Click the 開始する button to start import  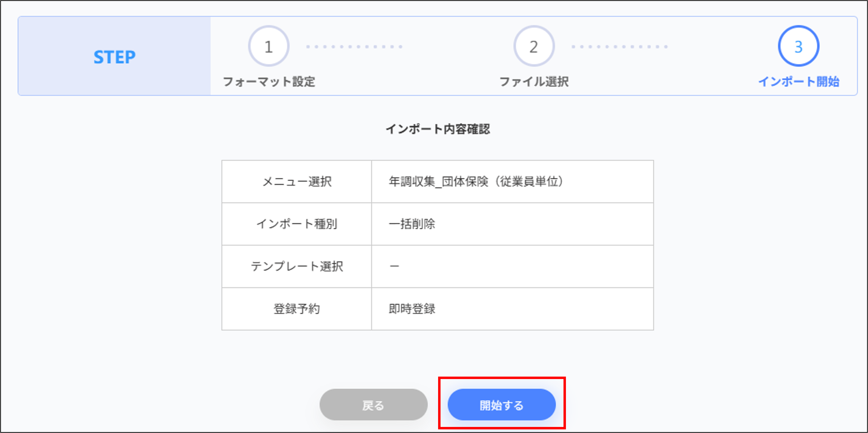pos(501,404)
